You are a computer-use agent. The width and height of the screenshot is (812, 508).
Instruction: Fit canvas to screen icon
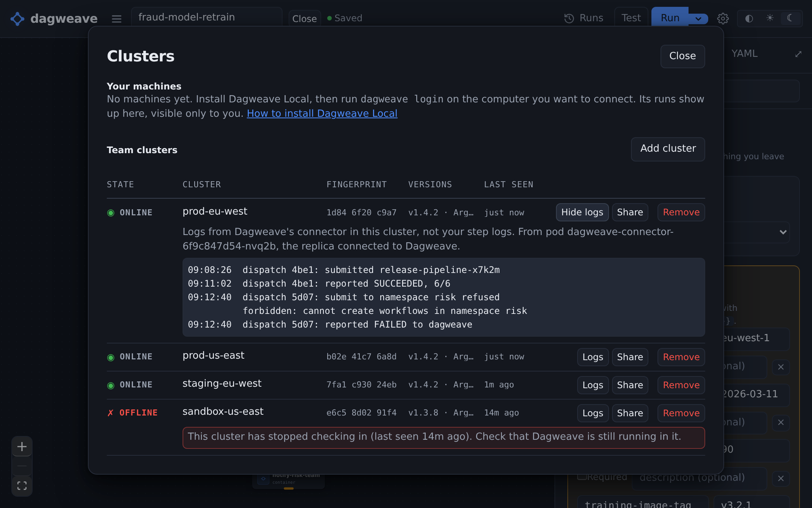click(22, 486)
